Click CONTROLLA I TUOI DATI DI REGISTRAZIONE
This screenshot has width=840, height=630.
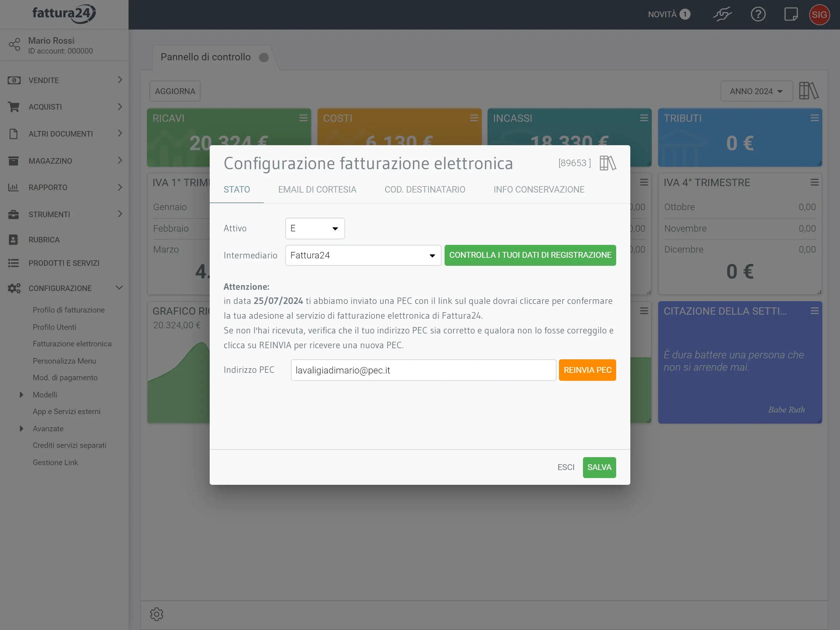[x=530, y=255]
